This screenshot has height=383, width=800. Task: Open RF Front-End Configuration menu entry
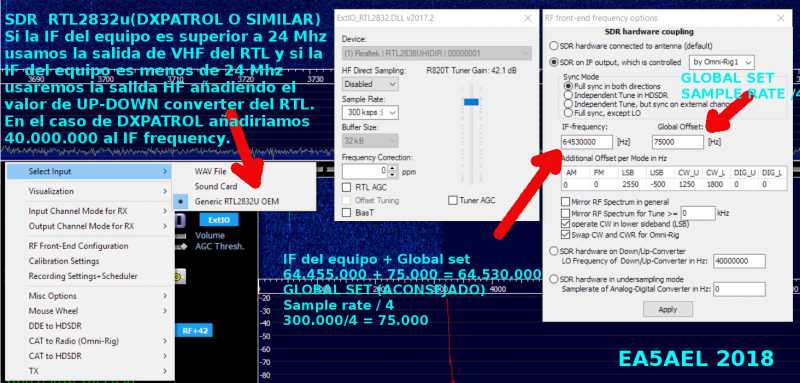point(78,246)
